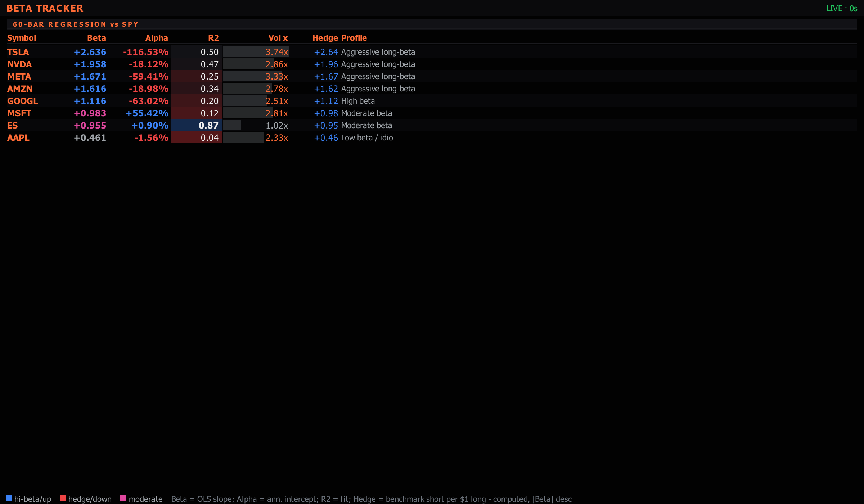Click the 60-BAR REGRESSION vs SPY heading
Viewport: 864px width, 504px height.
click(76, 24)
